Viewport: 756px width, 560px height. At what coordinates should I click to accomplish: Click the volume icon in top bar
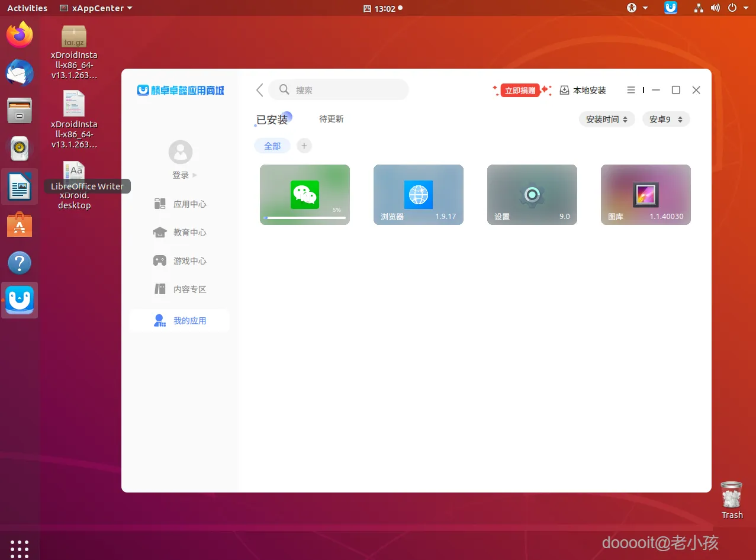click(x=715, y=8)
